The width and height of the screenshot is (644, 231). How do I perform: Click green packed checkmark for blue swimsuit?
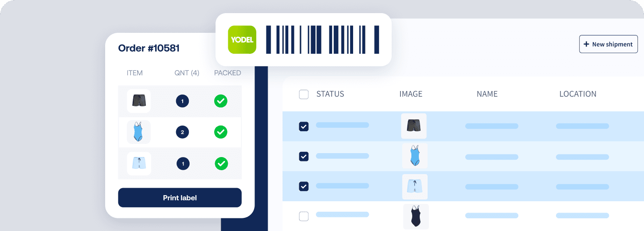[x=221, y=131]
